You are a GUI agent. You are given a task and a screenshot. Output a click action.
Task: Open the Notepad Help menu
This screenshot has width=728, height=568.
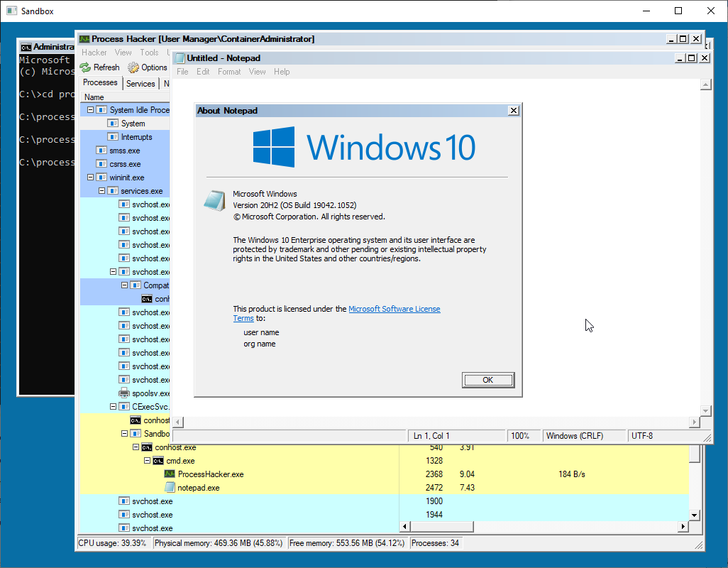tap(282, 72)
